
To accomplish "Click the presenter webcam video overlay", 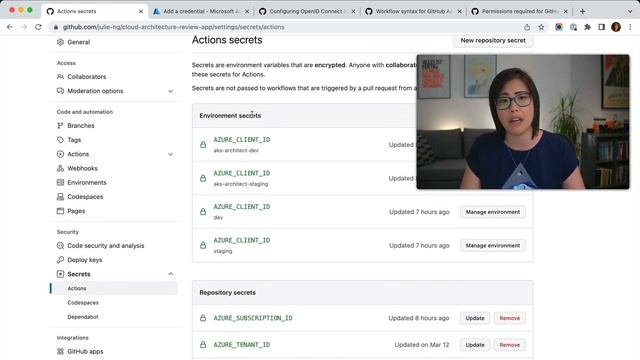I will (x=523, y=122).
